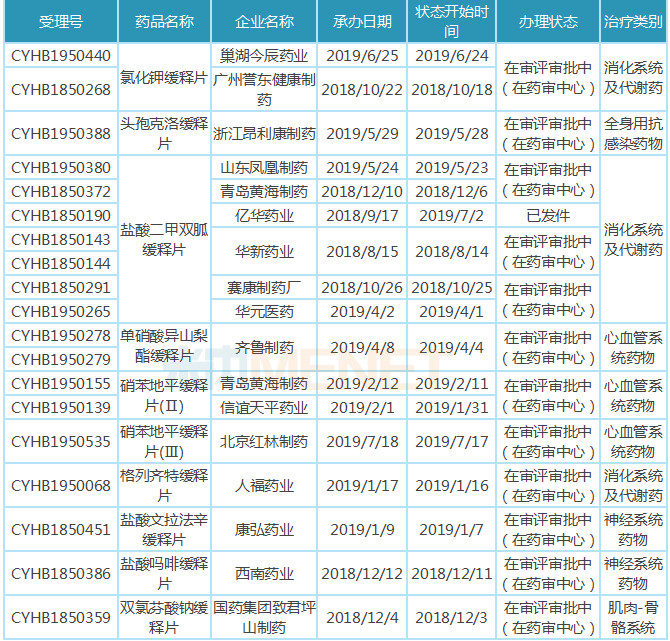Select cell CYHB1950139
The image size is (670, 641).
point(61,407)
